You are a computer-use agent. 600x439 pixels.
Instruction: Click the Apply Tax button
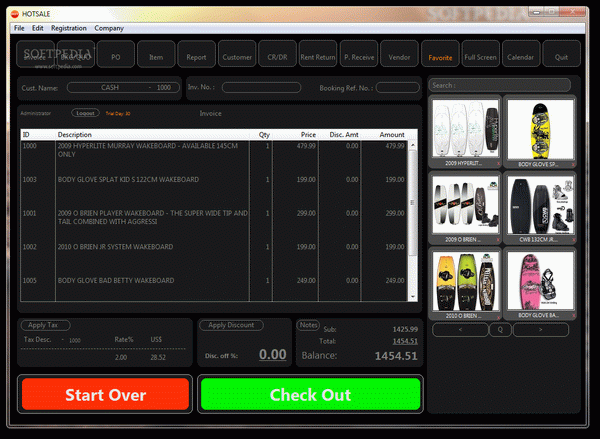point(45,325)
